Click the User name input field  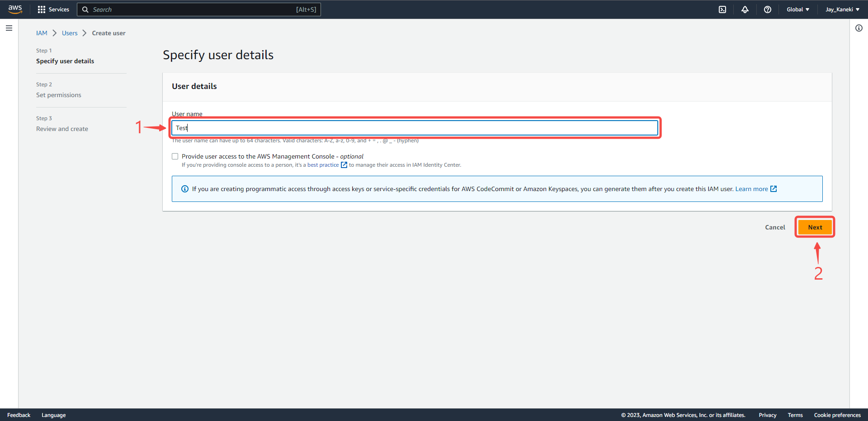tap(415, 128)
